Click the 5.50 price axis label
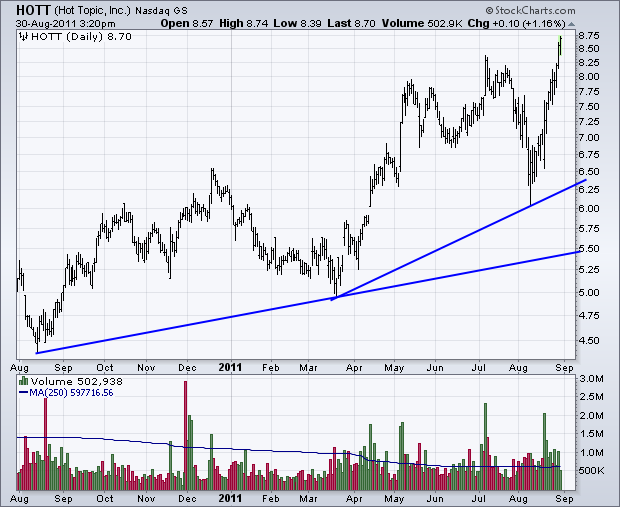 click(589, 249)
